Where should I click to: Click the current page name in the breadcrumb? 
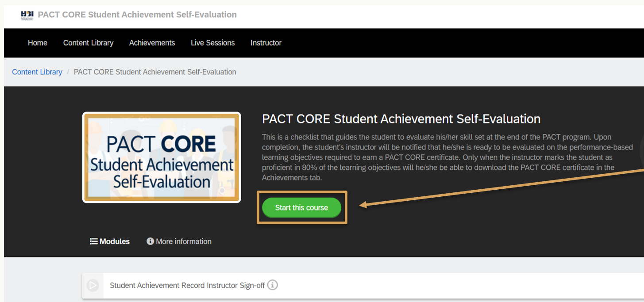[x=155, y=72]
